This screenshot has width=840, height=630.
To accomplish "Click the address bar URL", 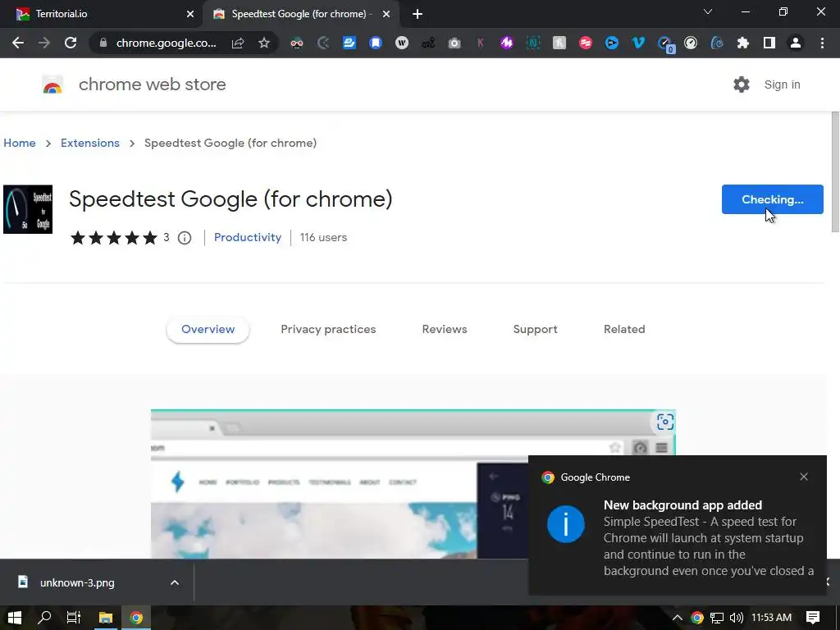I will tap(166, 43).
